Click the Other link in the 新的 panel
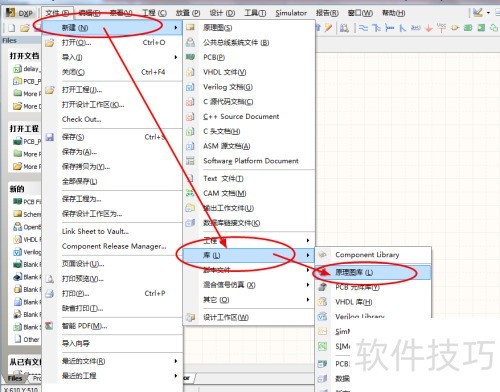Viewport: 500px width, 392px height. [x=27, y=340]
